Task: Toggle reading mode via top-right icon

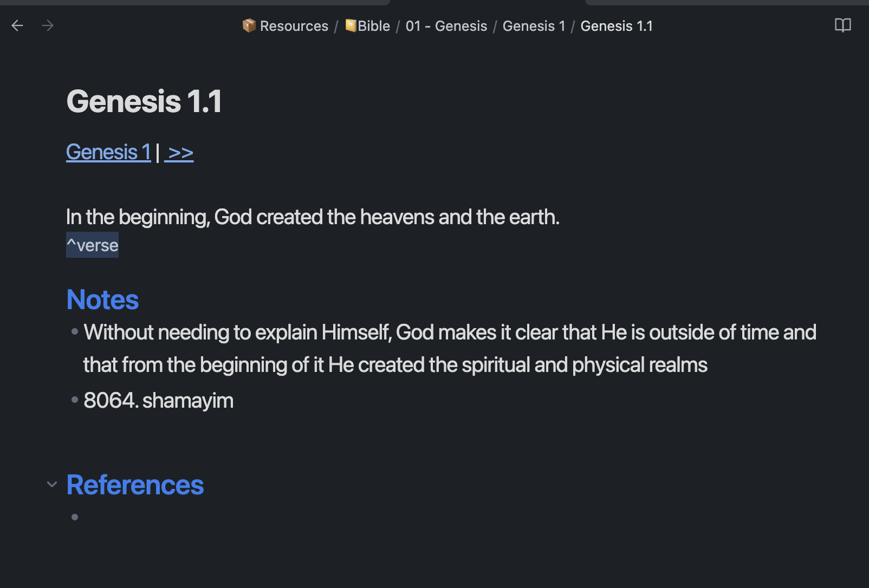Action: pos(843,25)
